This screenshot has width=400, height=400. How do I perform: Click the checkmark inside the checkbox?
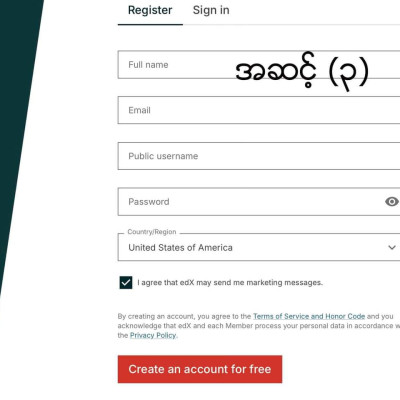(x=126, y=283)
